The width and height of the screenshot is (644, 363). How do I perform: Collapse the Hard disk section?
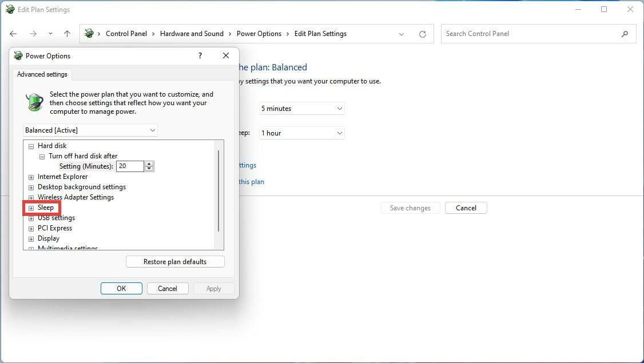(x=31, y=146)
